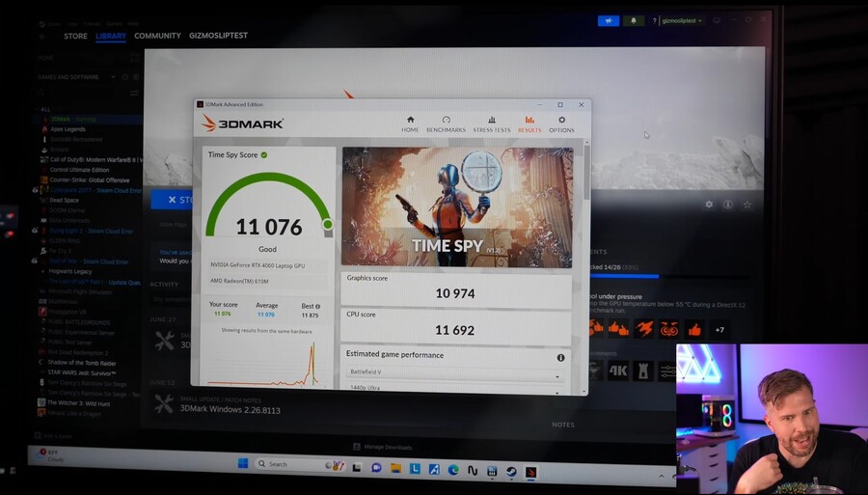Click the weather widget on taskbar
This screenshot has width=868, height=495.
pyautogui.click(x=53, y=455)
